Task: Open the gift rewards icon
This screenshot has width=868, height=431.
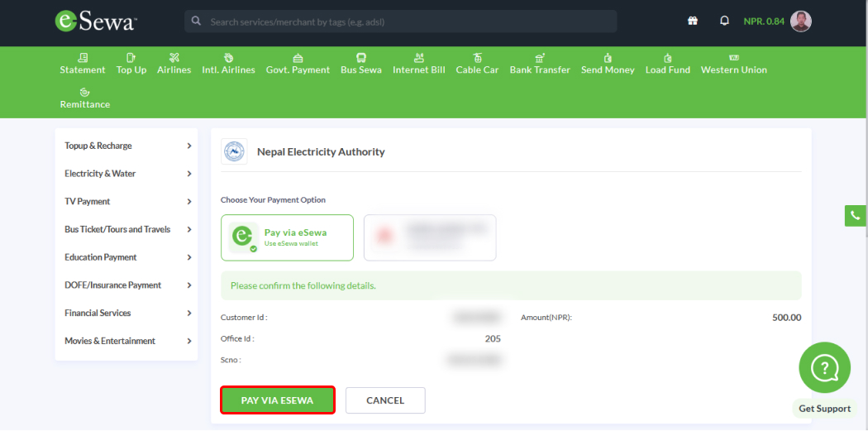Action: pos(693,21)
